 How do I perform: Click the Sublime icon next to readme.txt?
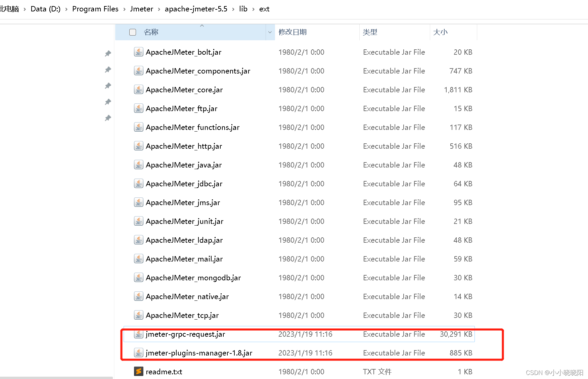pyautogui.click(x=138, y=372)
